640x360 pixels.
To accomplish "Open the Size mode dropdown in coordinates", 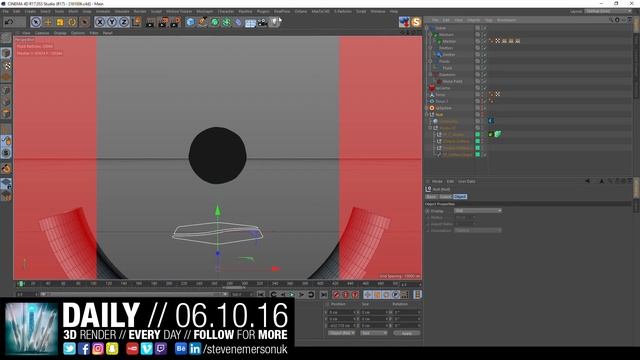I will [x=373, y=333].
